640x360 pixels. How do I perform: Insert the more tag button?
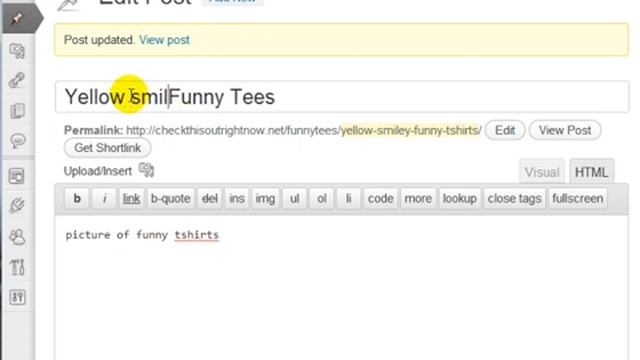pos(418,199)
